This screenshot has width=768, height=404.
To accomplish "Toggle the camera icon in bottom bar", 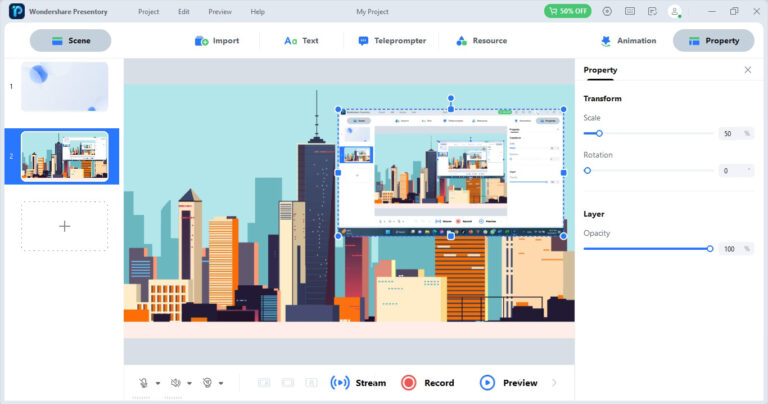I will tap(207, 383).
